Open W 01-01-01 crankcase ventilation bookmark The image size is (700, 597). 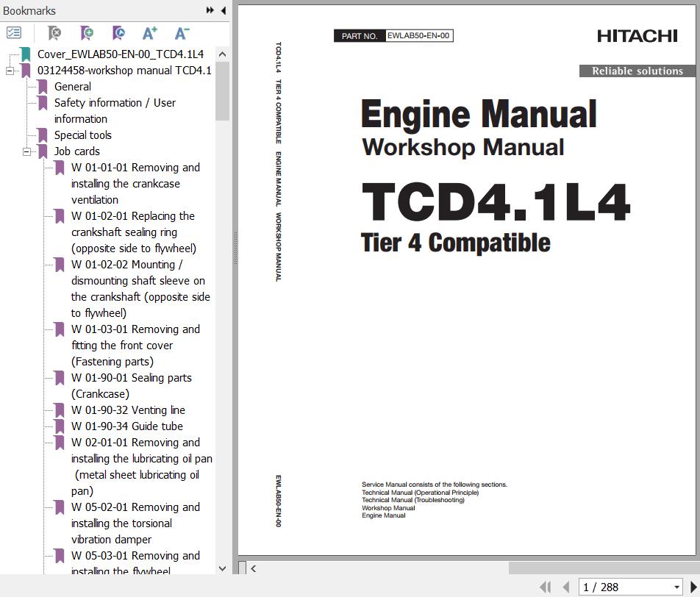coord(136,184)
